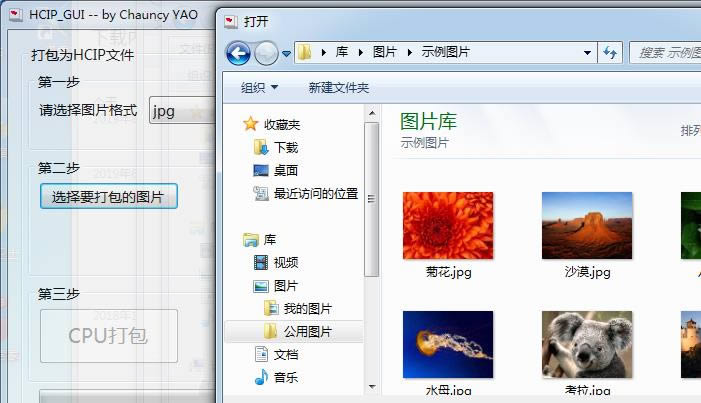Click the 菊花.jpg file name
This screenshot has height=403, width=701.
coord(448,272)
